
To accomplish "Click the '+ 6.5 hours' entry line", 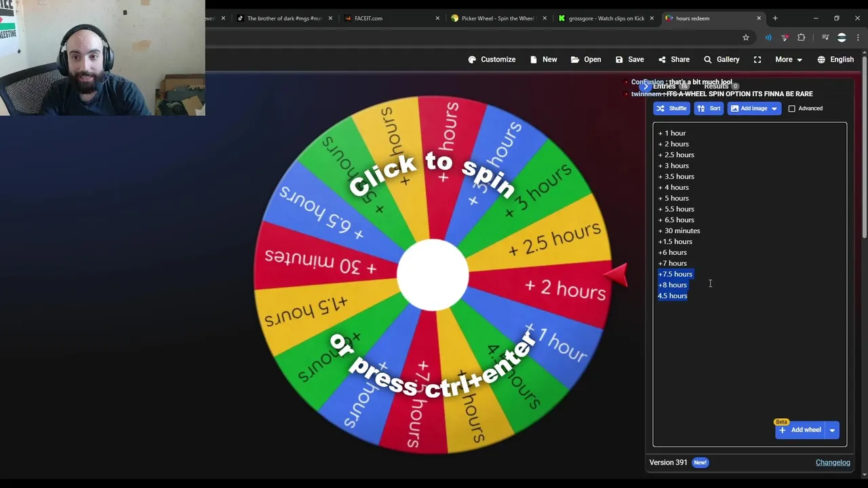I will [675, 220].
